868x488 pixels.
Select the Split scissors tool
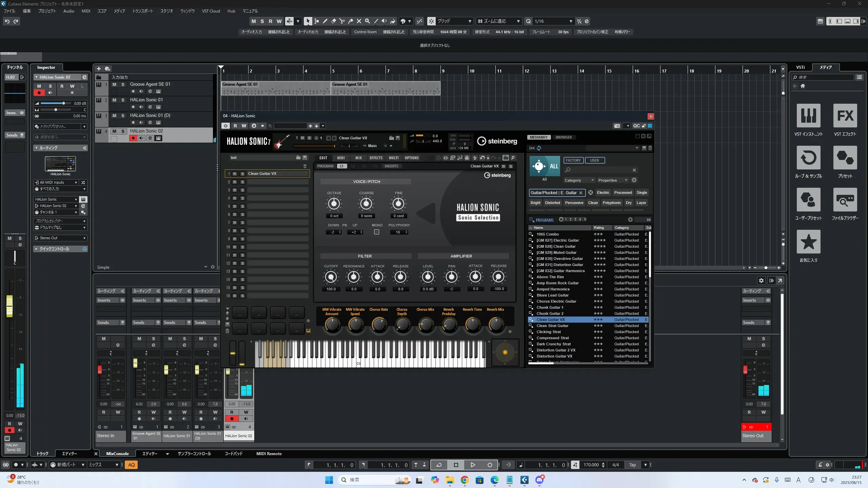[342, 21]
